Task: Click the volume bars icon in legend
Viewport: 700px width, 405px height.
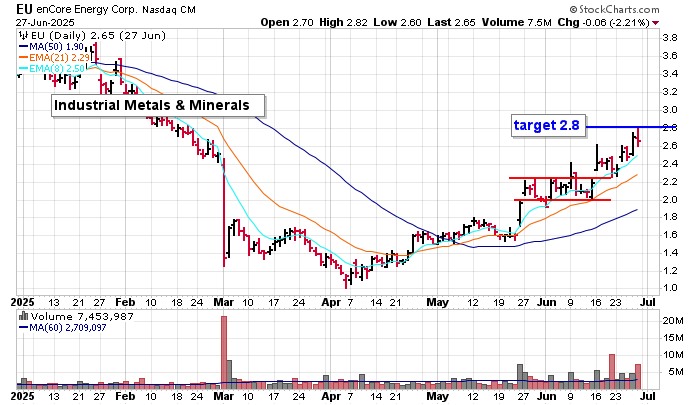Action: click(23, 317)
